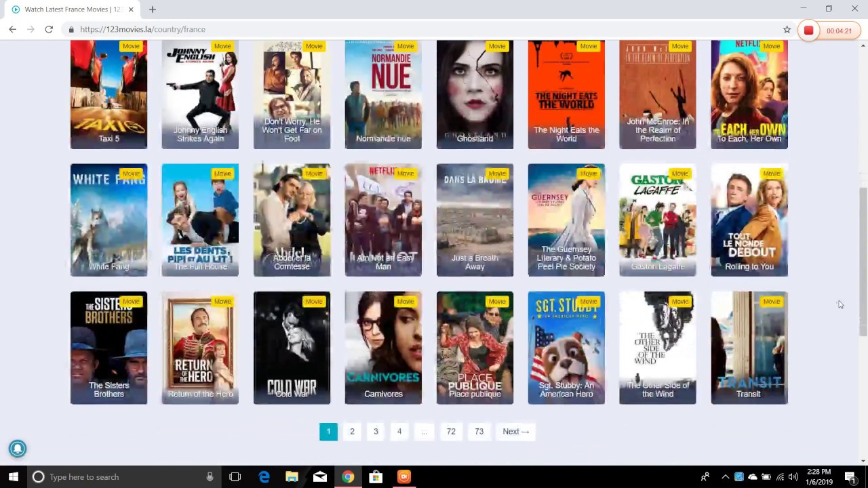This screenshot has width=868, height=488.
Task: Open Johnny English Strikes Again poster
Action: pos(200,94)
